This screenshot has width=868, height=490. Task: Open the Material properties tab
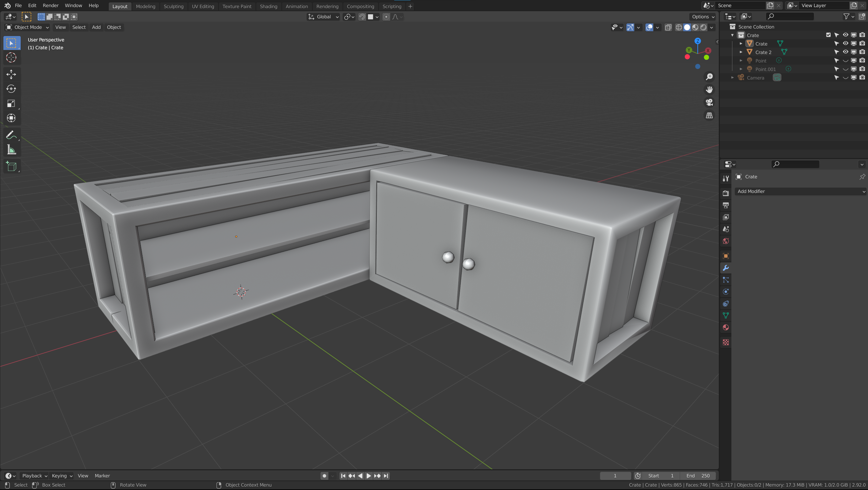point(726,328)
